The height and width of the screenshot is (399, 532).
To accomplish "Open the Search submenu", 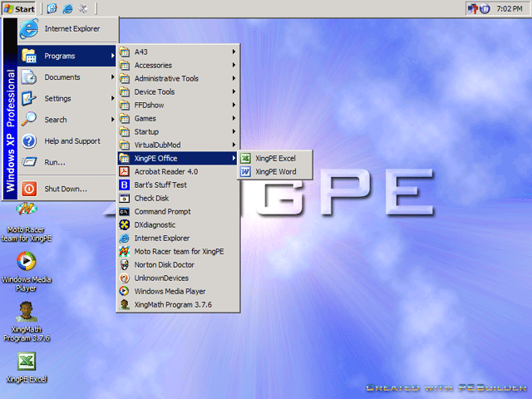I will (66, 120).
